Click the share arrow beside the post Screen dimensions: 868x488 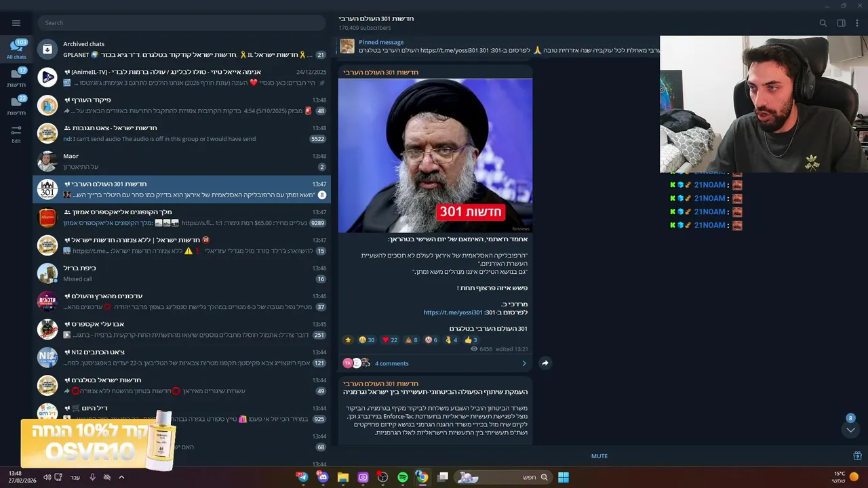point(545,363)
